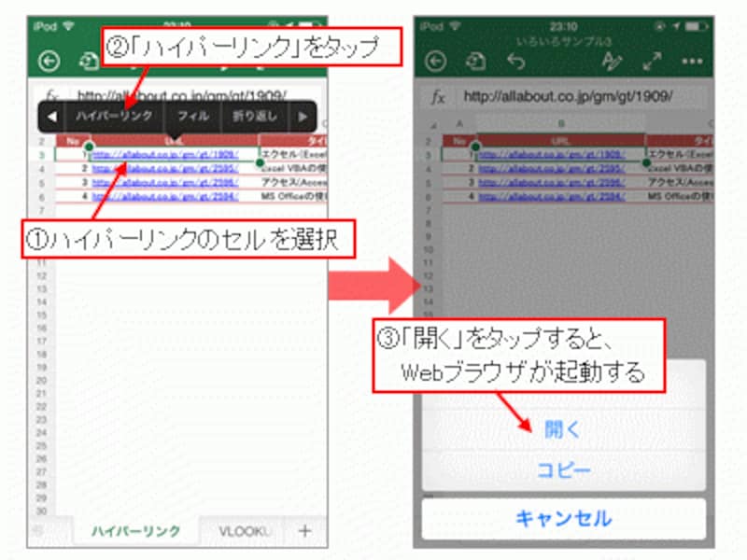The width and height of the screenshot is (747, 560).
Task: Choose 折り返し in the black popup menu
Action: [x=255, y=116]
